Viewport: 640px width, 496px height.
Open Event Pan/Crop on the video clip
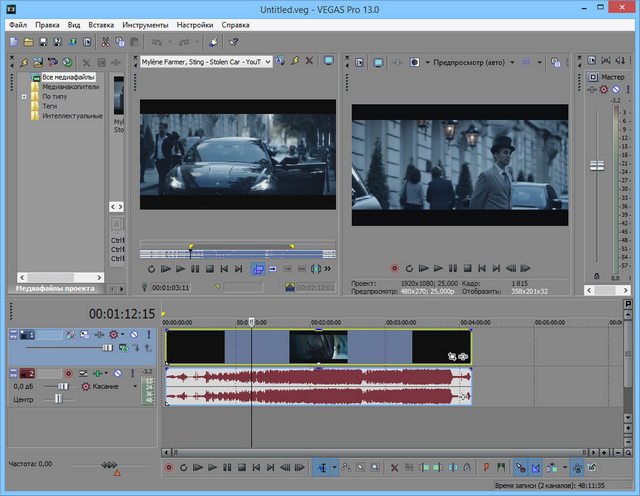pyautogui.click(x=452, y=356)
